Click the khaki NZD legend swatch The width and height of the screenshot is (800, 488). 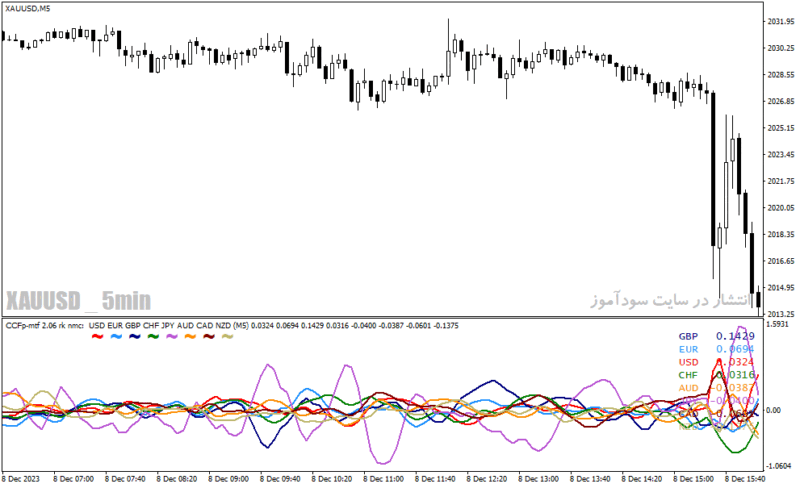click(227, 336)
